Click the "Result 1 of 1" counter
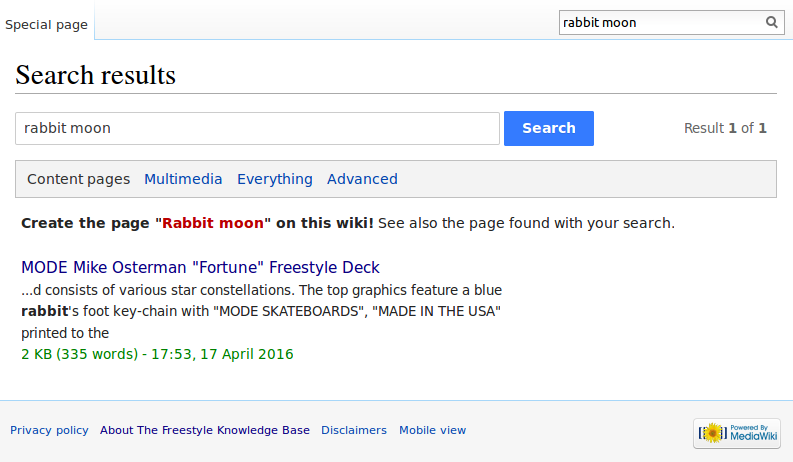 [x=725, y=128]
